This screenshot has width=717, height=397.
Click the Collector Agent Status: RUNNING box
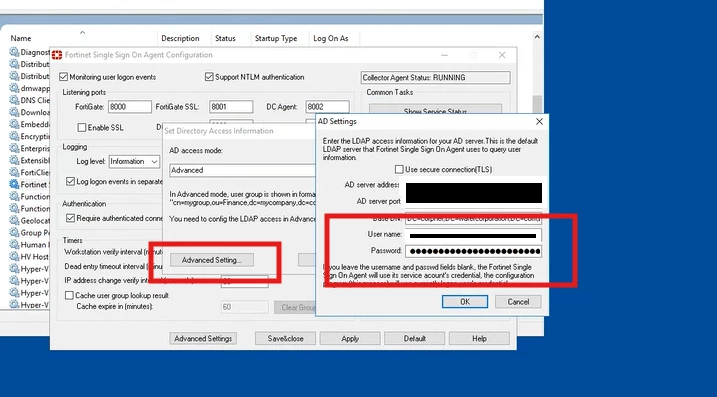tap(435, 77)
